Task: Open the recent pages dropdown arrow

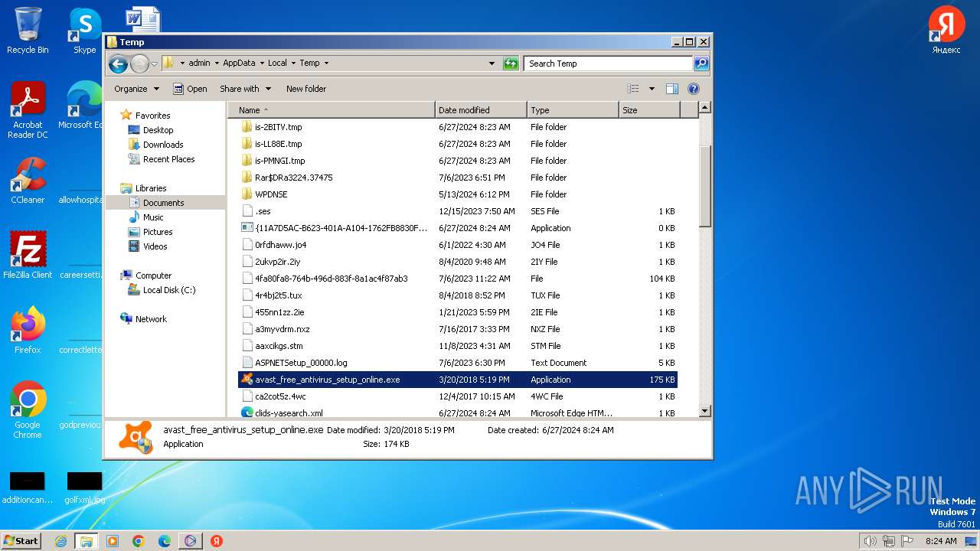Action: click(x=155, y=64)
